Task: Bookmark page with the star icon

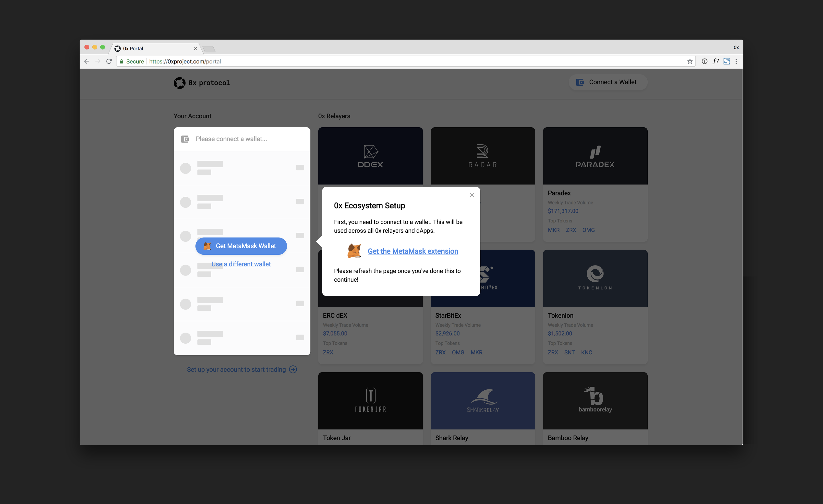Action: [690, 61]
